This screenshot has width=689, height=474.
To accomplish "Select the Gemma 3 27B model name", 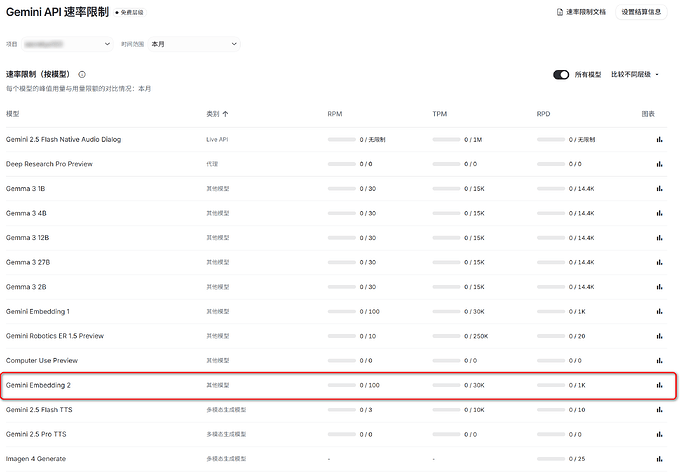I will click(x=28, y=263).
